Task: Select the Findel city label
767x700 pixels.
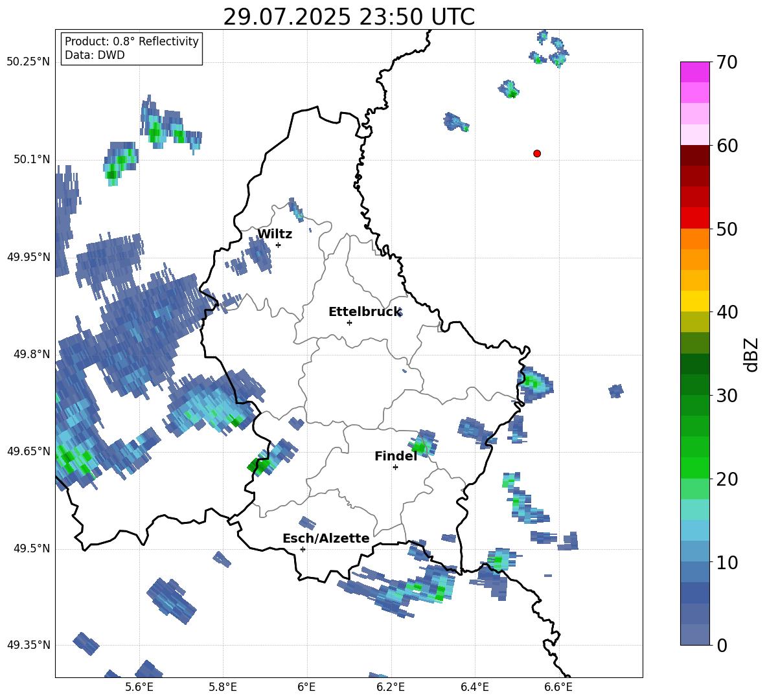Action: click(x=396, y=456)
